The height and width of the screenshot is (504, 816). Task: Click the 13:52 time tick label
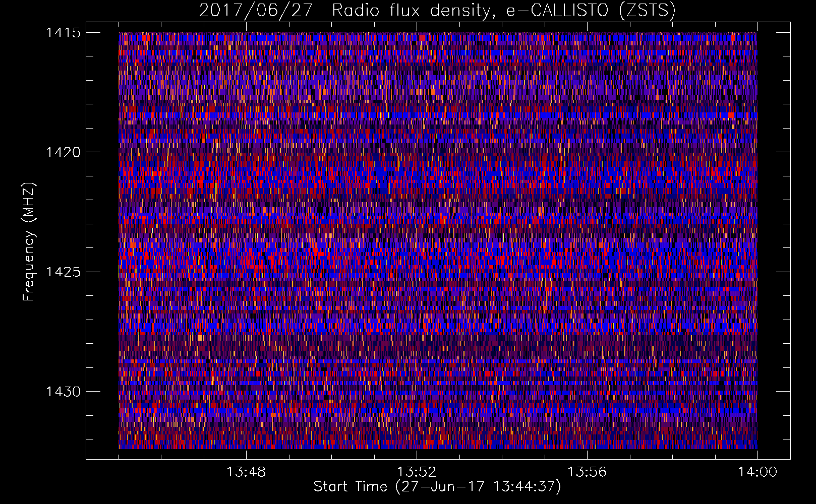click(x=417, y=472)
